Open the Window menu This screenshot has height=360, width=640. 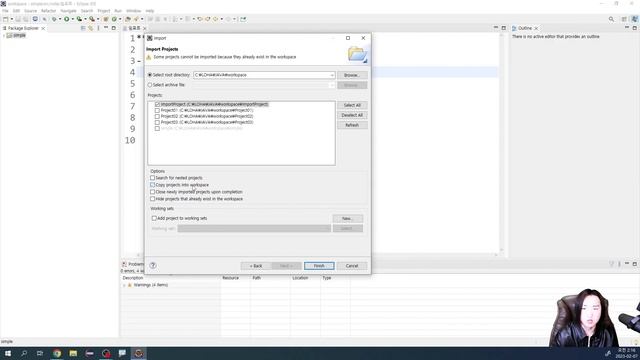click(133, 11)
